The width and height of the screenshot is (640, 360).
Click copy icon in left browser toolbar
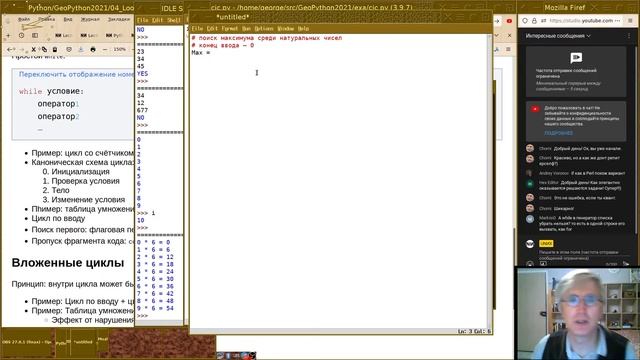pyautogui.click(x=44, y=49)
